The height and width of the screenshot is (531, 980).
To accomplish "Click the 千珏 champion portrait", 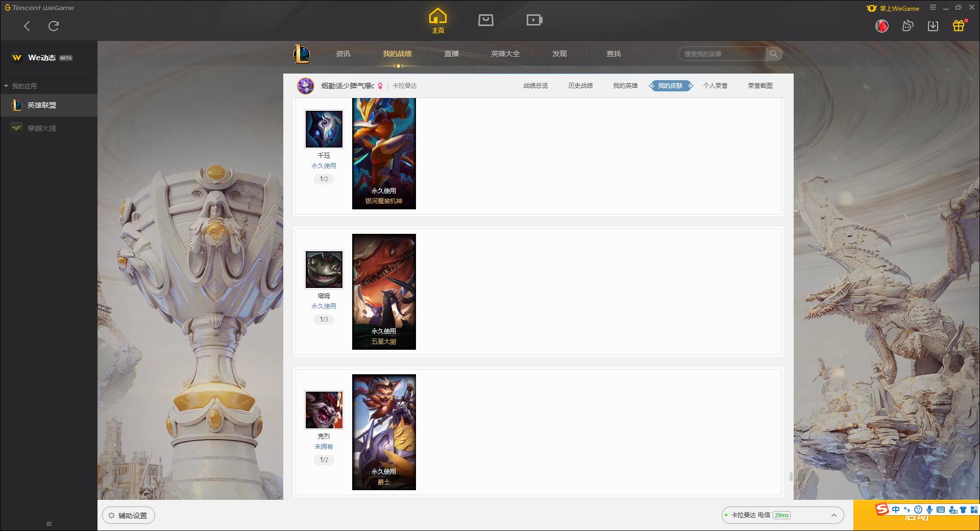I will click(324, 129).
